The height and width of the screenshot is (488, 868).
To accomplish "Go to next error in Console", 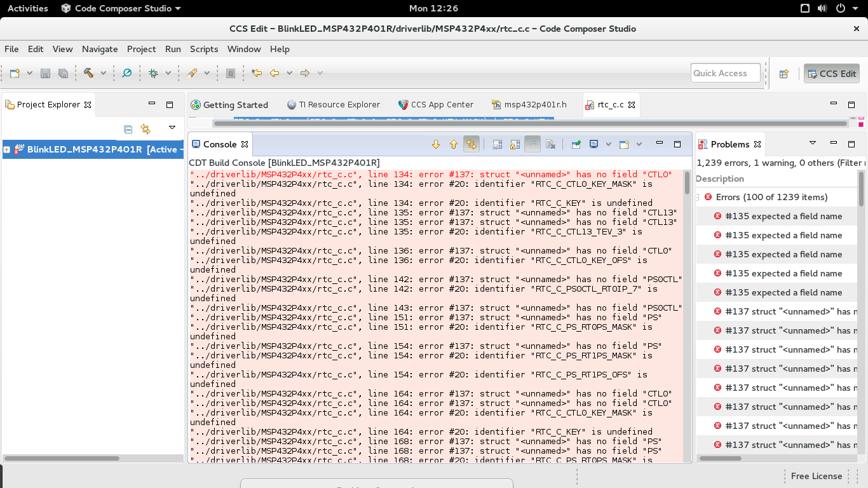I will click(x=435, y=144).
